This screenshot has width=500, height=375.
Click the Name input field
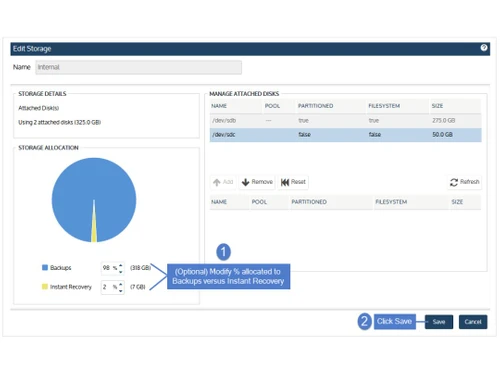(x=138, y=67)
